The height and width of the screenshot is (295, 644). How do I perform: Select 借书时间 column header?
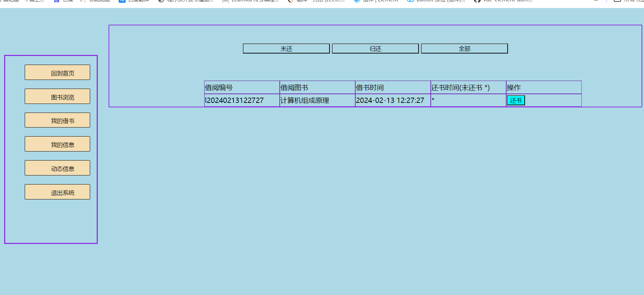coord(393,88)
